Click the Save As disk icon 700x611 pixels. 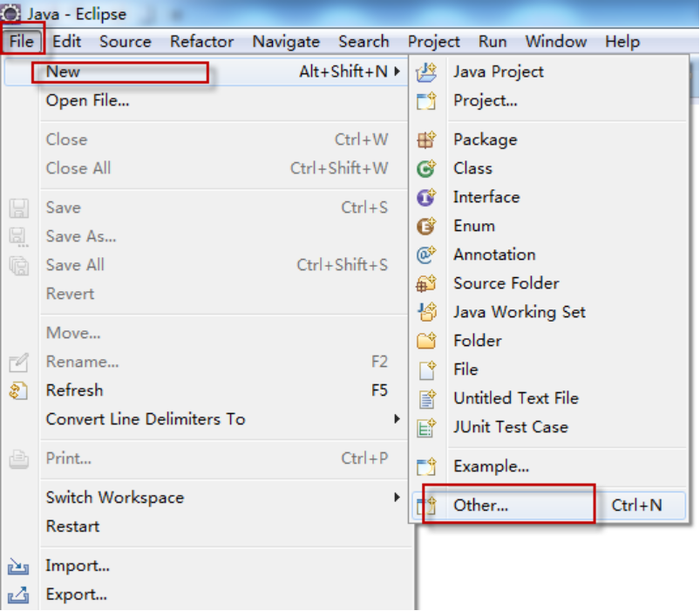tap(19, 237)
